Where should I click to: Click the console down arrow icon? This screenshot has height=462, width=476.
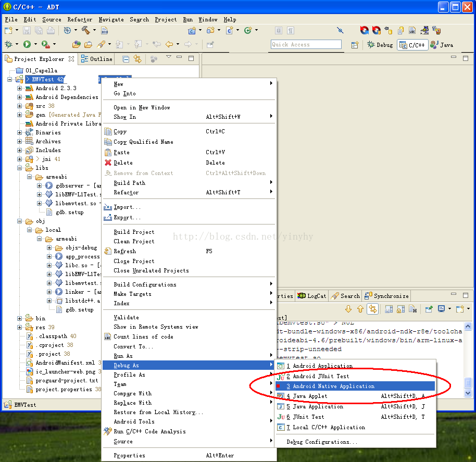pos(348,309)
